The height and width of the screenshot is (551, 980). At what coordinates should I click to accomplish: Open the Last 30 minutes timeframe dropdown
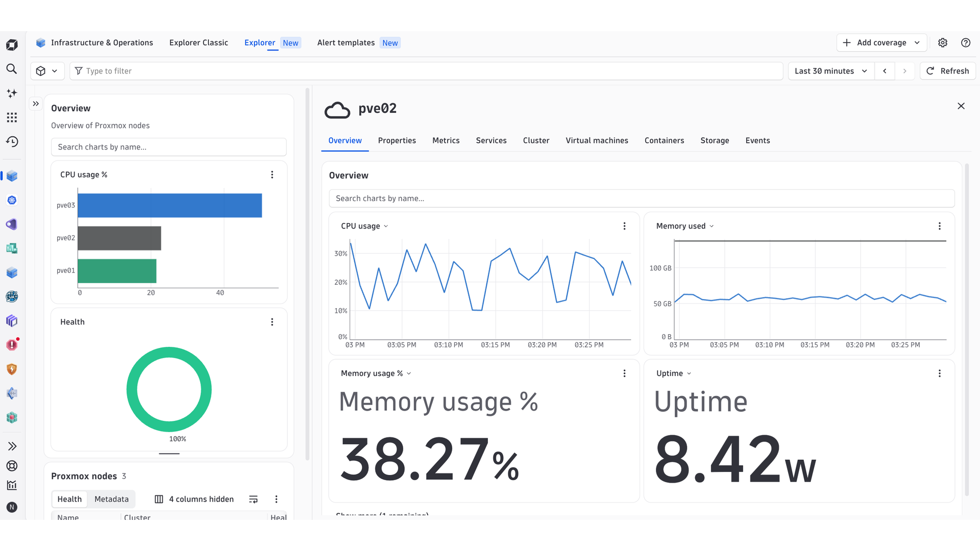831,71
